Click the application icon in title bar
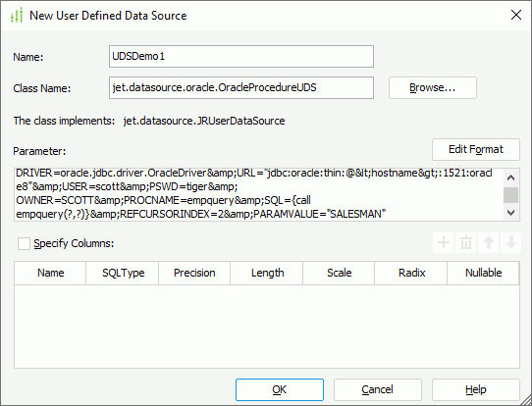532x406 pixels. (x=17, y=16)
